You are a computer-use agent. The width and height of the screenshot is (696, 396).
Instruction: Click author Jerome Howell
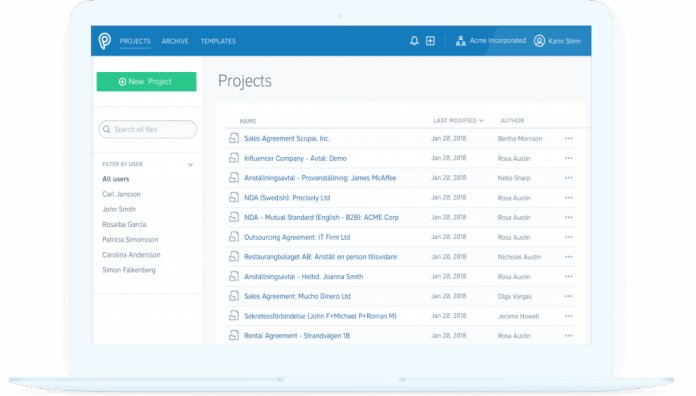click(x=518, y=316)
